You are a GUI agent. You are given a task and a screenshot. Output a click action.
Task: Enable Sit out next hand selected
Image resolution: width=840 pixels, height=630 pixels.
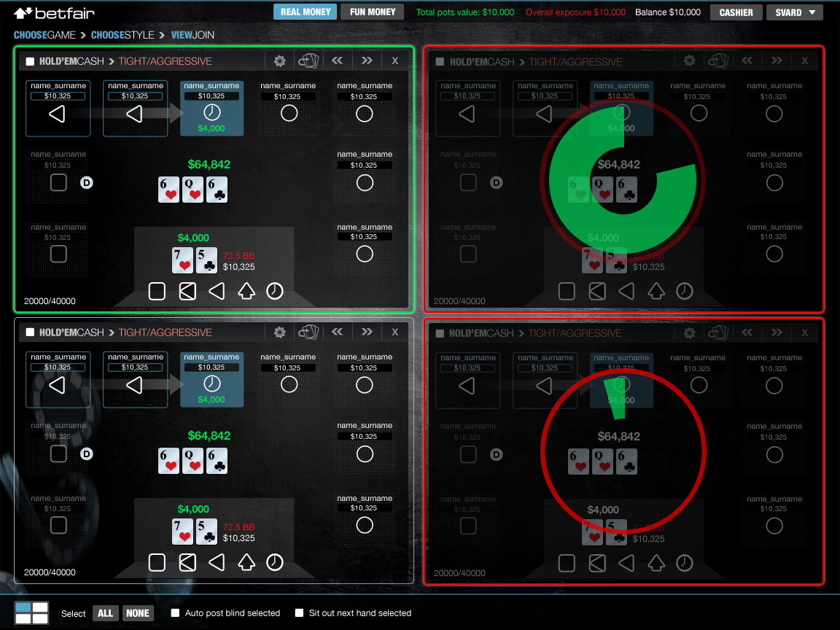pyautogui.click(x=300, y=612)
